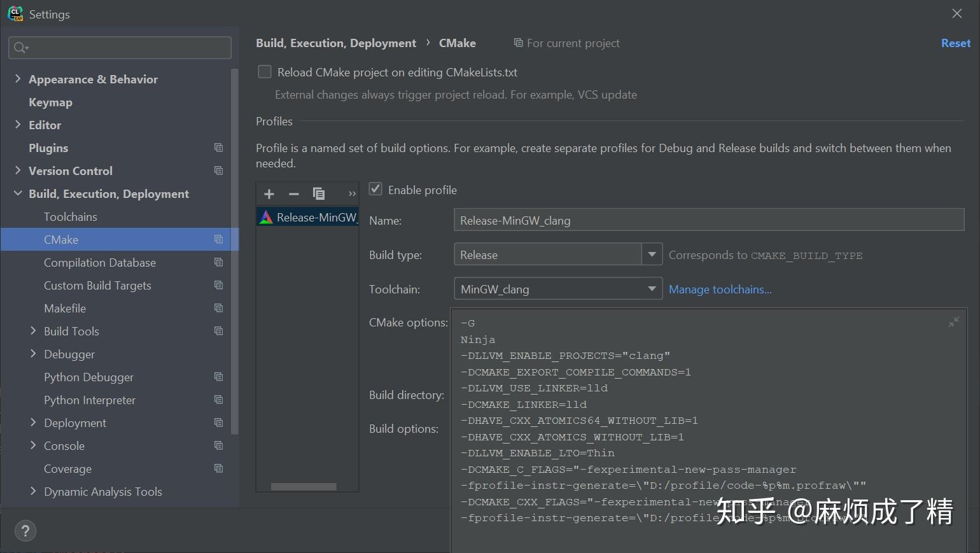Viewport: 980px width, 553px height.
Task: Expand the Appearance & Behavior section
Action: tap(18, 79)
